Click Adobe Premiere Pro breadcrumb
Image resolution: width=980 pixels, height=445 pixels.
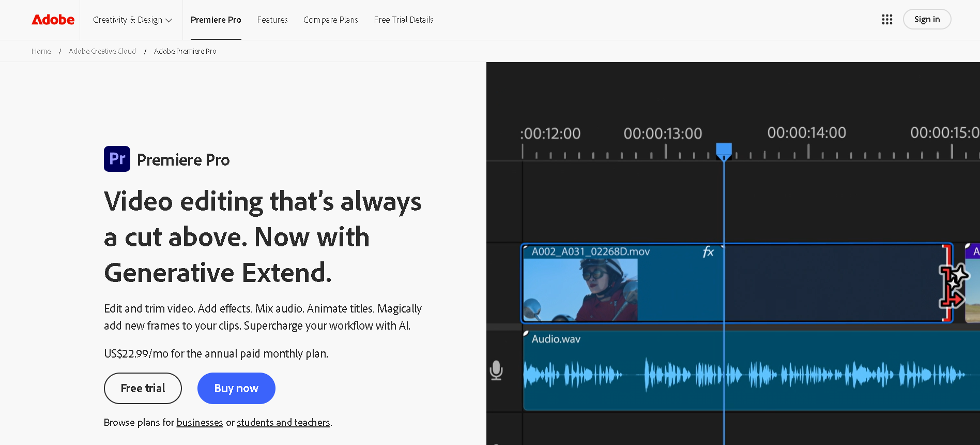[185, 51]
